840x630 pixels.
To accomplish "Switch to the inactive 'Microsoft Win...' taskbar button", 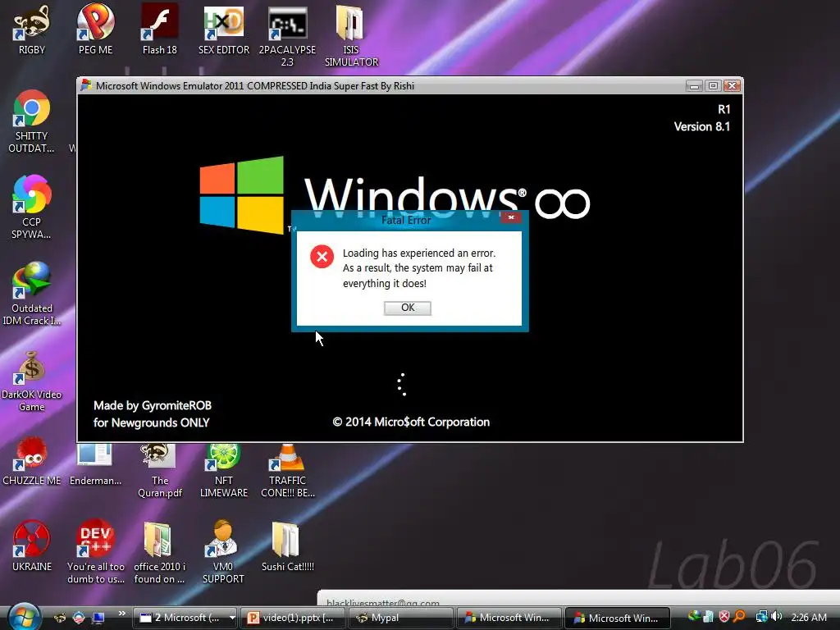I will coord(509,618).
